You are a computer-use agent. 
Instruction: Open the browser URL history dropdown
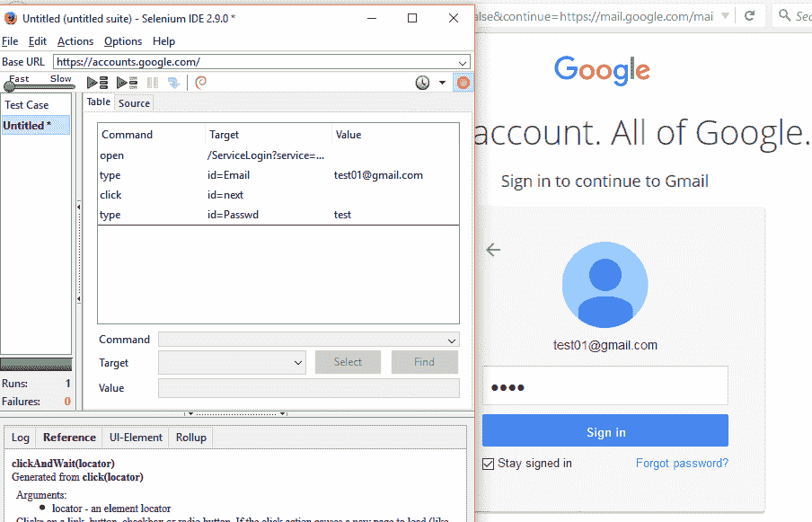(725, 15)
